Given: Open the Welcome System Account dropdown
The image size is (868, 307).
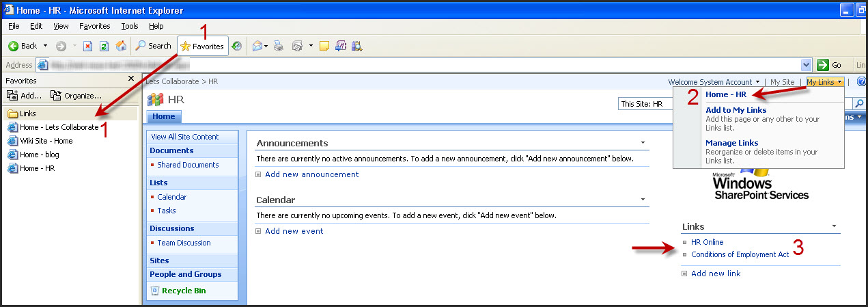Looking at the screenshot, I should click(x=714, y=82).
